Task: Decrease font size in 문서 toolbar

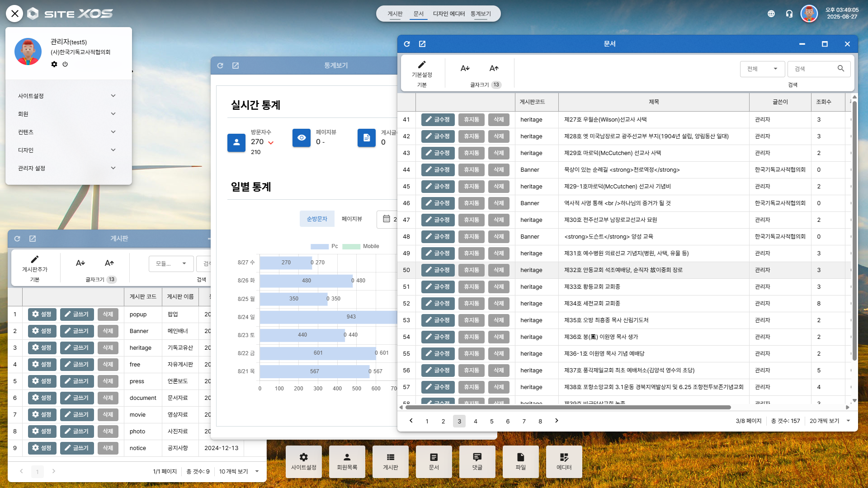Action: point(465,68)
